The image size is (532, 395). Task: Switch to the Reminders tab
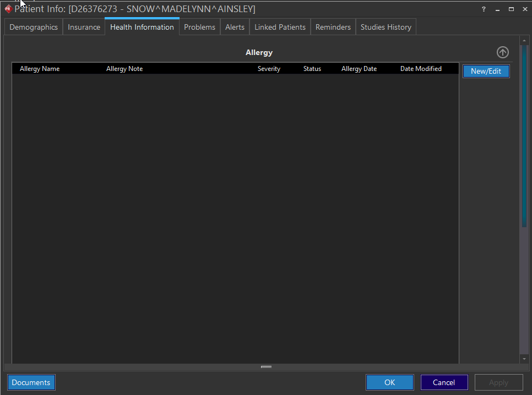click(333, 27)
